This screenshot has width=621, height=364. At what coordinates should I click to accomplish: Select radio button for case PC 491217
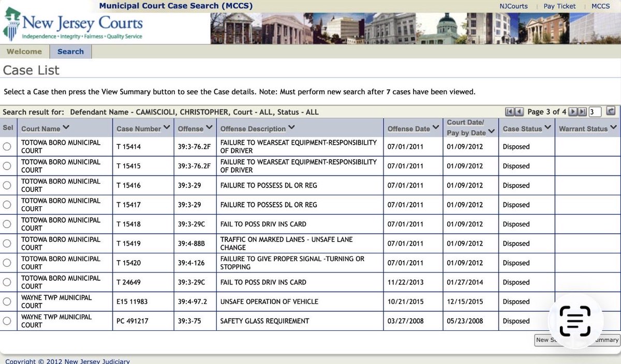[x=7, y=321]
